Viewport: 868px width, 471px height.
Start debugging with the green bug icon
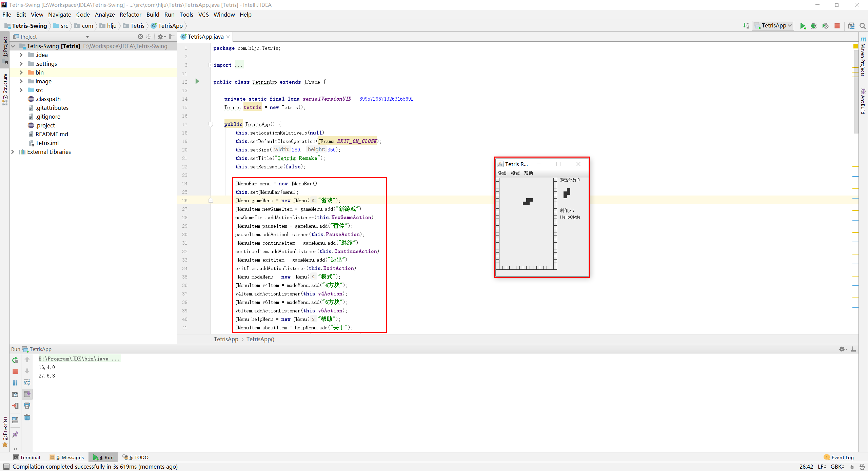coord(814,26)
